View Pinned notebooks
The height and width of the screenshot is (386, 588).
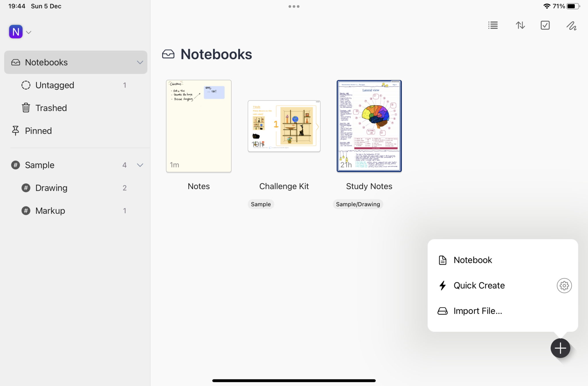pyautogui.click(x=38, y=131)
